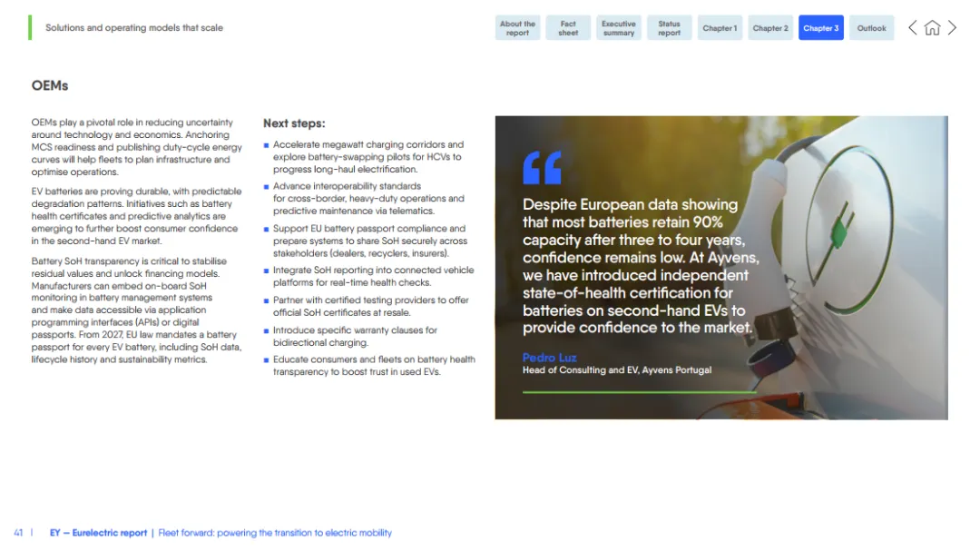This screenshot has height=551, width=980.
Task: Go to the previous page arrow
Action: click(913, 27)
